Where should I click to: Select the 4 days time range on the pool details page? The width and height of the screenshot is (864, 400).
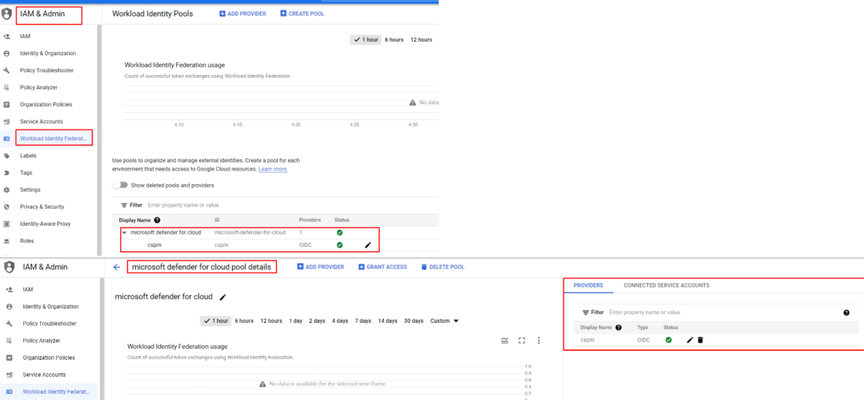[x=340, y=321]
